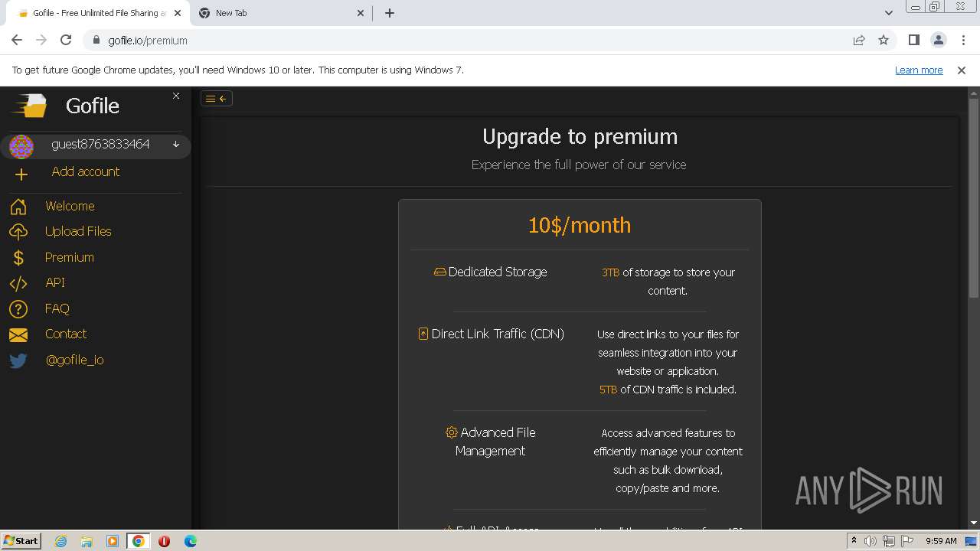Click the page vertical scrollbar thumb

click(974, 197)
